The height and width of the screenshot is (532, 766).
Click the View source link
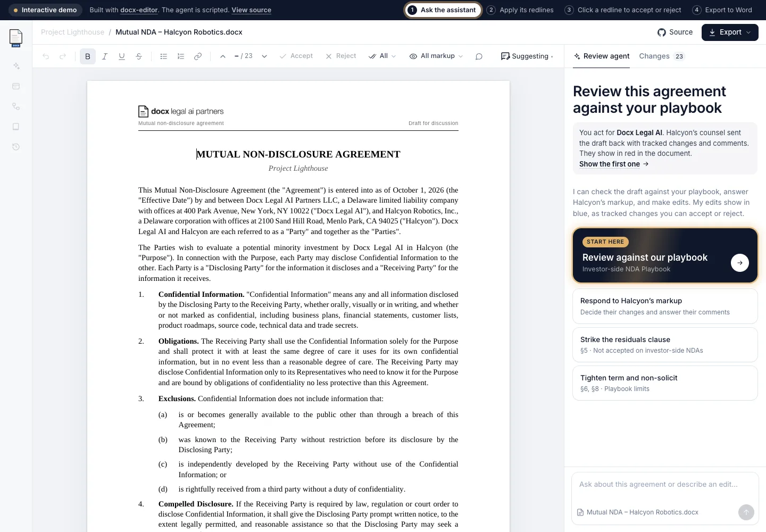click(251, 10)
